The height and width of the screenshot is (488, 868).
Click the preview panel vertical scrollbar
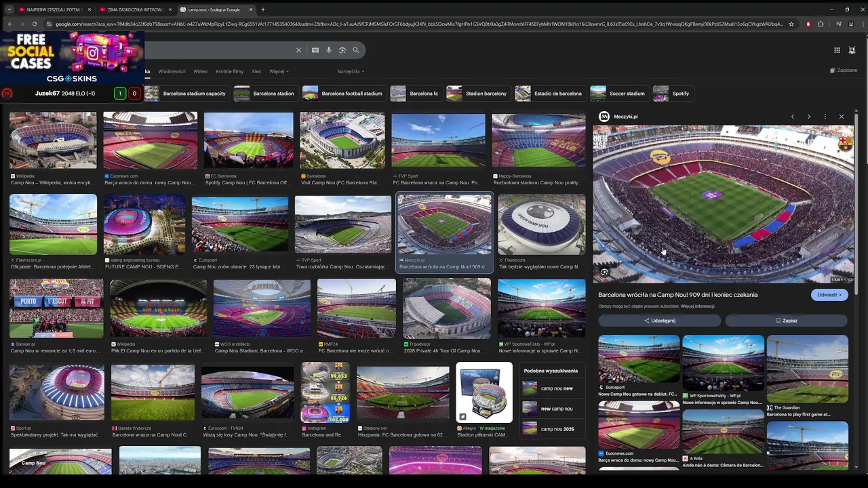coord(856,203)
